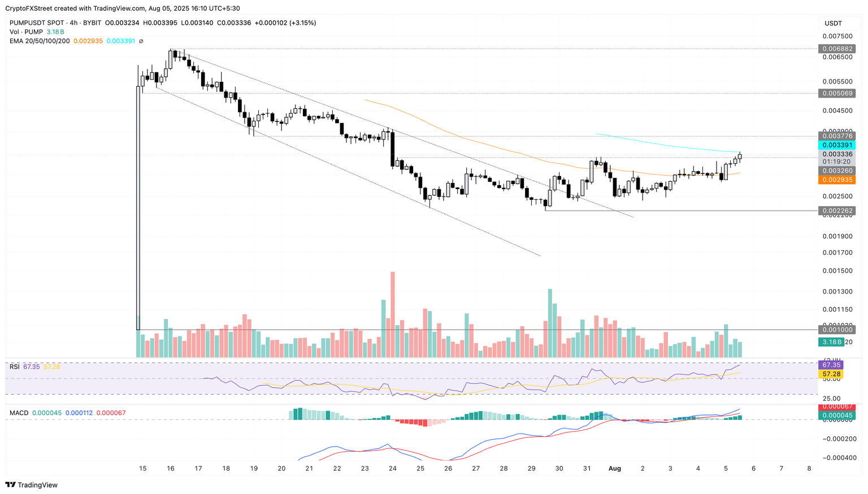This screenshot has width=868, height=494.
Task: Click the 0.002262 support price label
Action: coord(837,211)
